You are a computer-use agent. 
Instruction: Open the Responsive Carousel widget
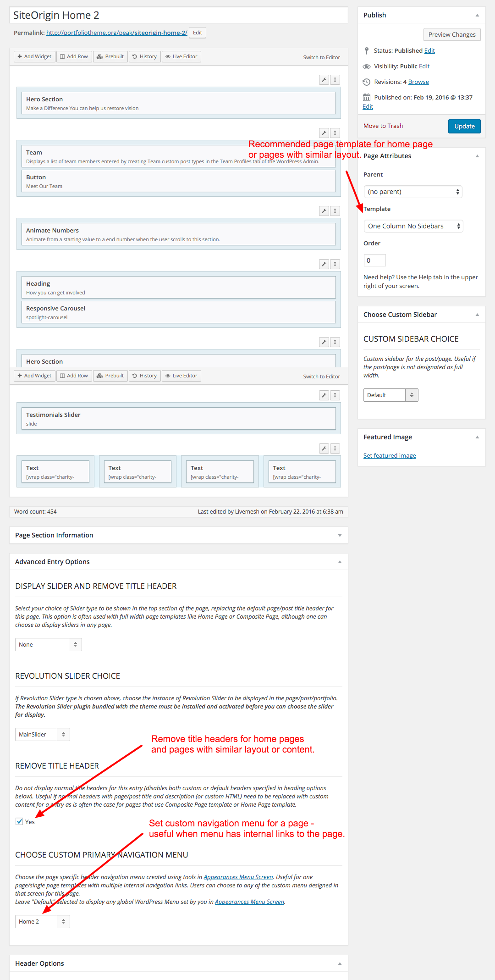[x=179, y=312]
